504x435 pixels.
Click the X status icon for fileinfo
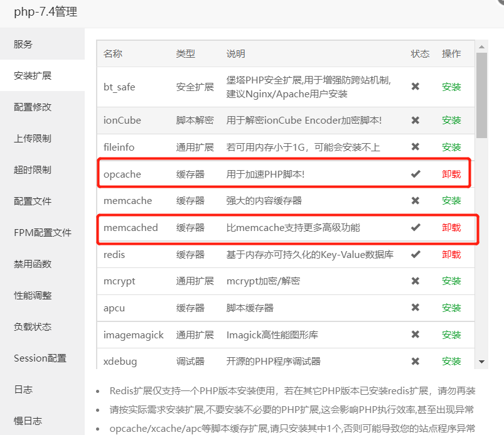click(416, 147)
